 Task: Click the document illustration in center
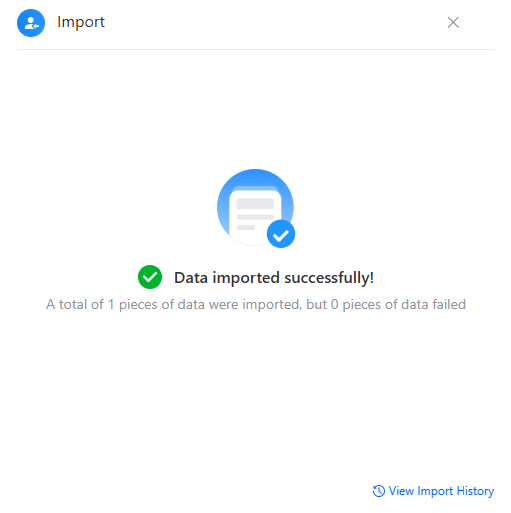(x=255, y=208)
